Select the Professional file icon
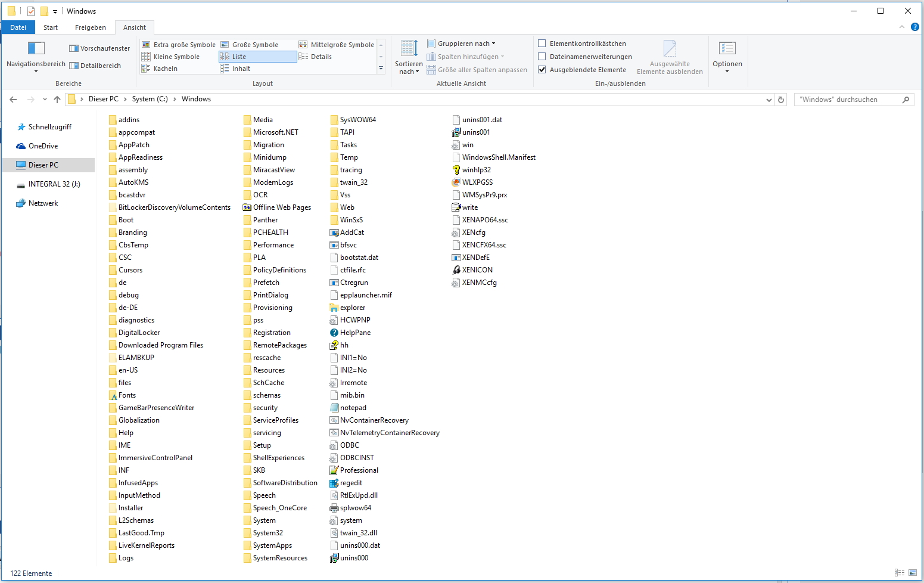 [334, 470]
